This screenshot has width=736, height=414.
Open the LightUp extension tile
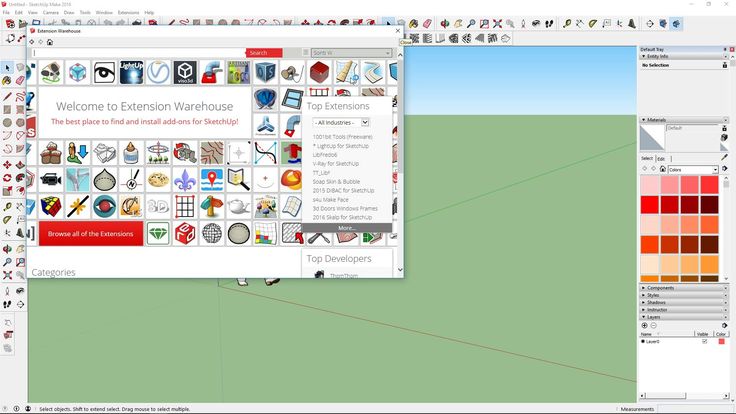[x=131, y=72]
